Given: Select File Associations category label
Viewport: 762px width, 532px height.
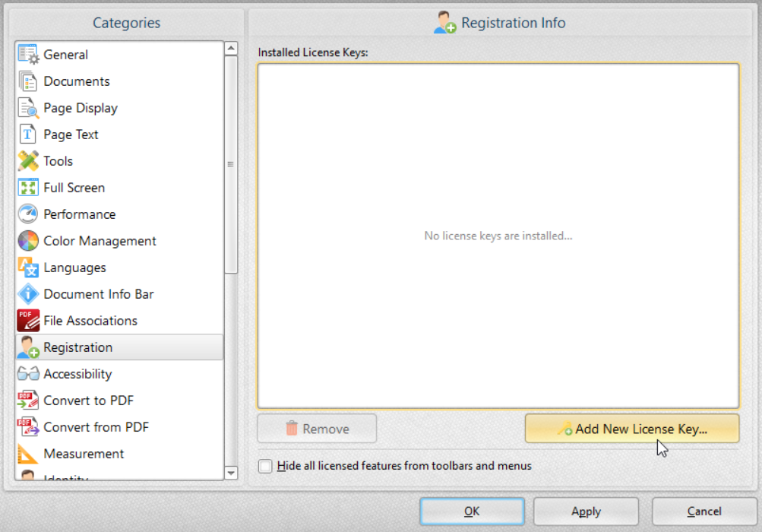Looking at the screenshot, I should 90,321.
